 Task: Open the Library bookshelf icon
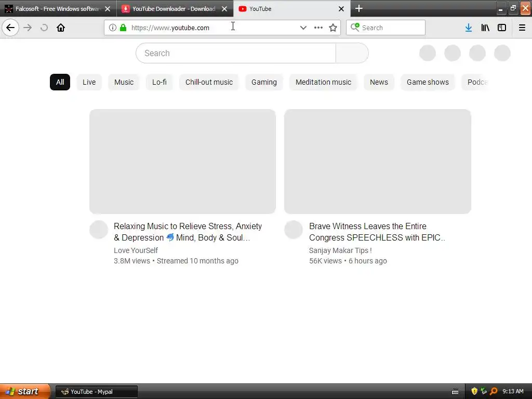(x=485, y=28)
